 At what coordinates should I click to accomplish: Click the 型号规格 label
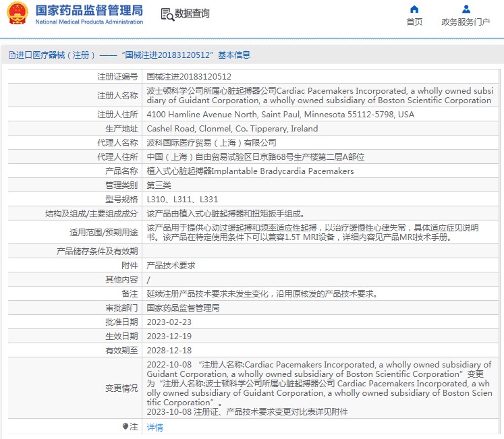[121, 199]
